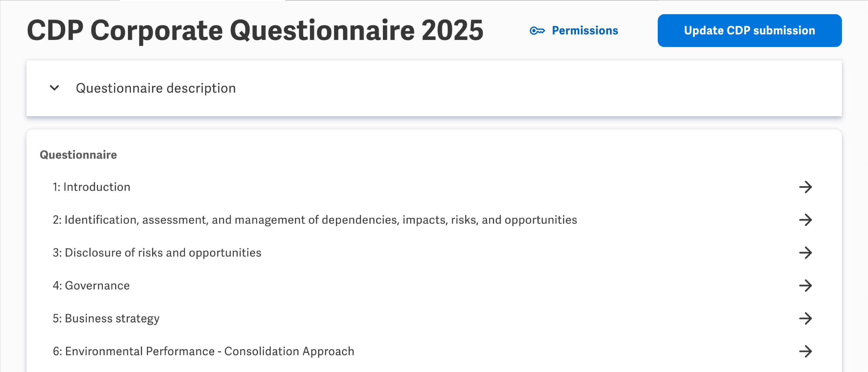Open the Questionnaire description panel title

(156, 88)
